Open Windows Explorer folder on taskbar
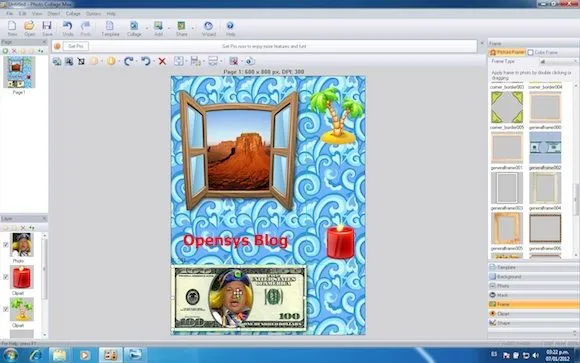Screen dimensions: 580x363 tap(59, 355)
